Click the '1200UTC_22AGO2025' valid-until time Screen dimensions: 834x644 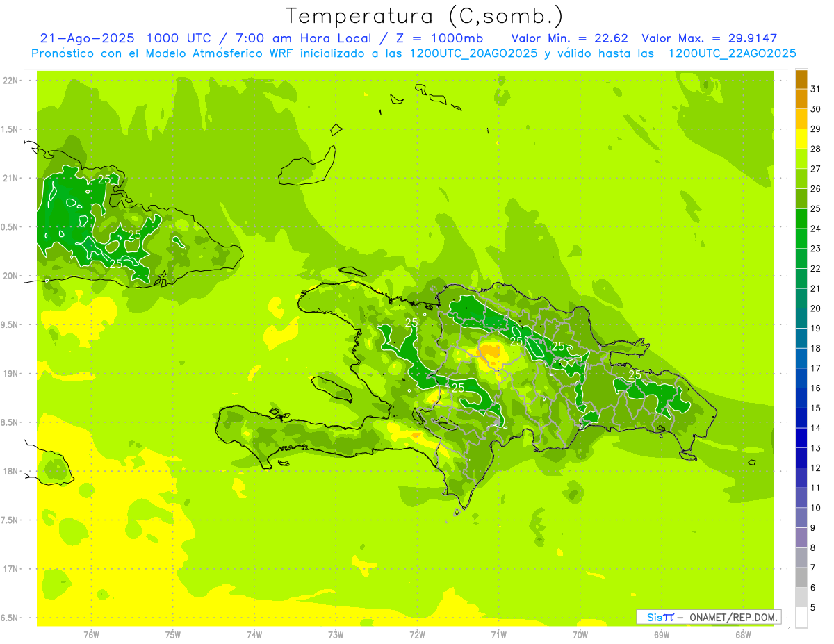point(732,53)
